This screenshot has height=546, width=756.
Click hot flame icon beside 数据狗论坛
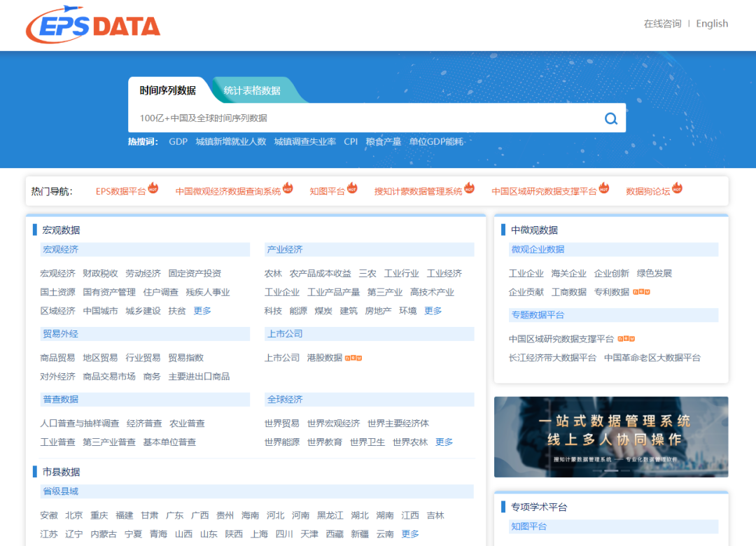[677, 187]
